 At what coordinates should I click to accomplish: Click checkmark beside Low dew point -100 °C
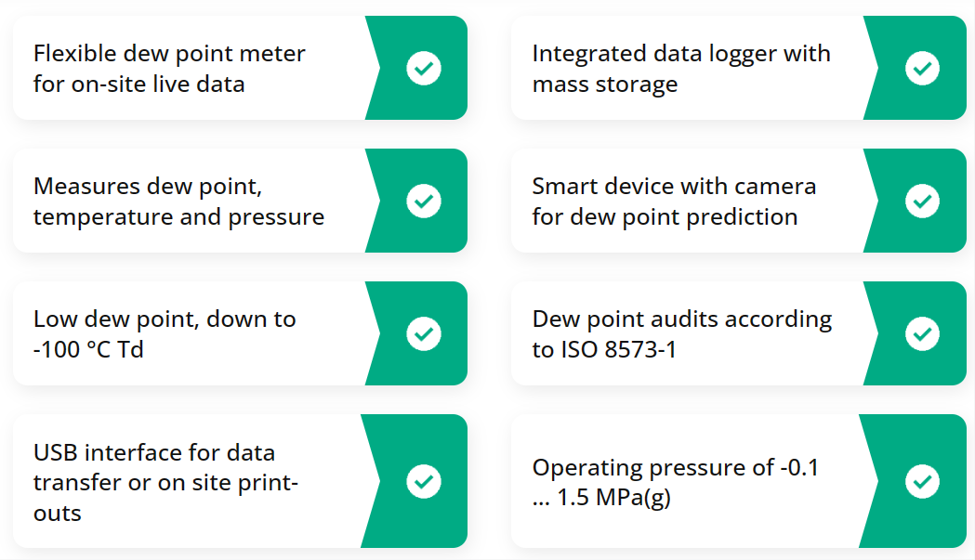tap(424, 333)
